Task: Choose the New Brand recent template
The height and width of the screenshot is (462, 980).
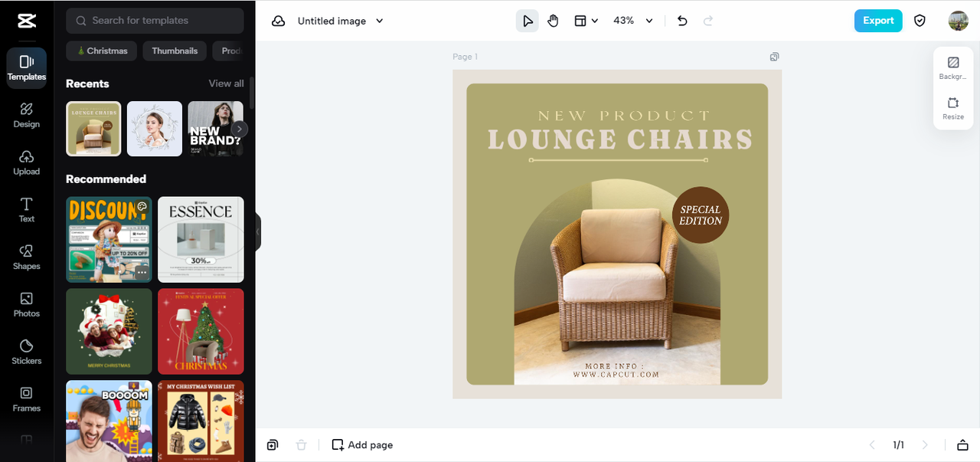Action: [x=215, y=129]
